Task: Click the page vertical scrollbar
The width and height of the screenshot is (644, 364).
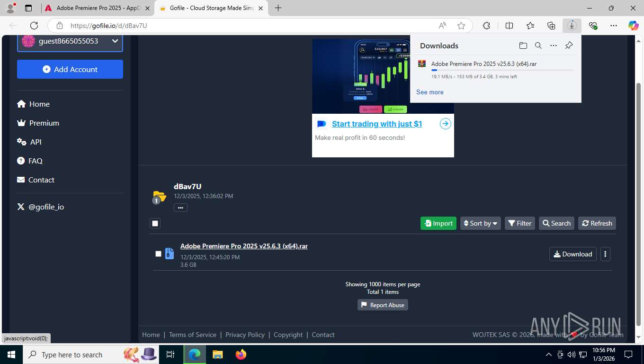Action: (x=638, y=204)
